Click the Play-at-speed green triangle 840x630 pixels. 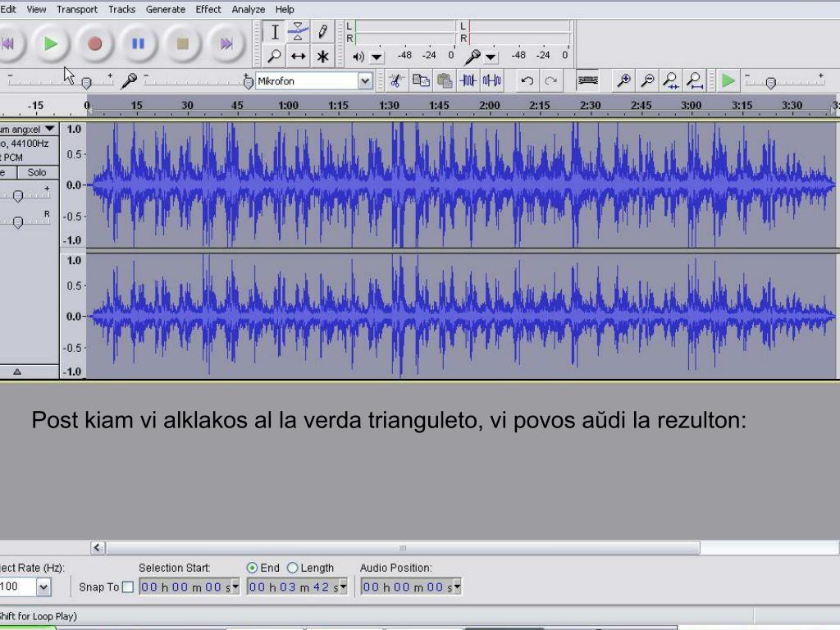[x=728, y=81]
